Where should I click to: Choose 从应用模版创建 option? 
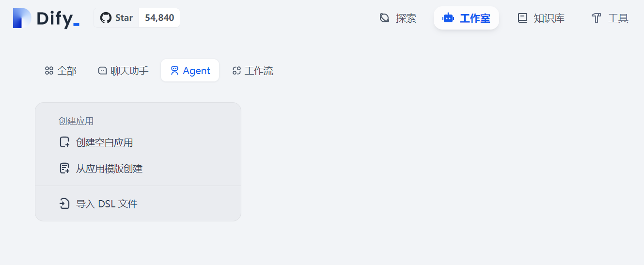pos(109,169)
